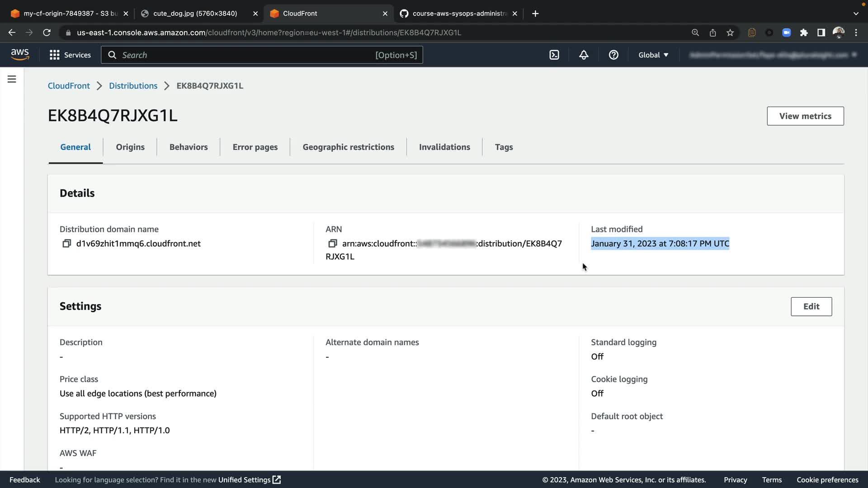Toggle the side navigation hamburger menu
The height and width of the screenshot is (488, 868).
(x=12, y=80)
